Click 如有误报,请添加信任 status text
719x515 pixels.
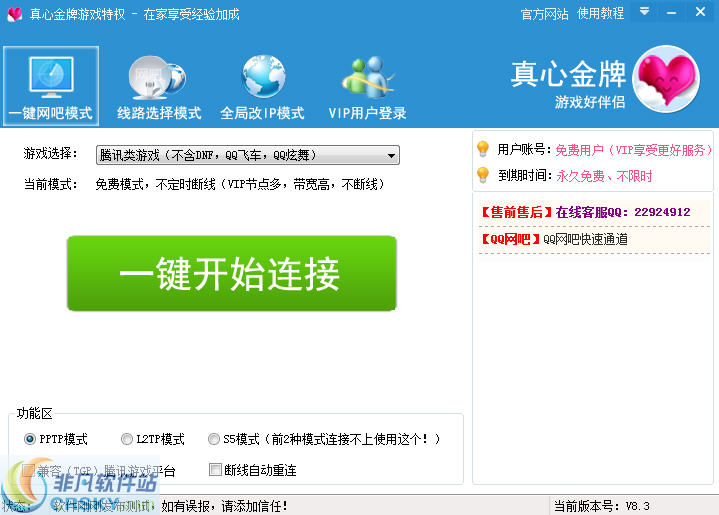pyautogui.click(x=225, y=506)
